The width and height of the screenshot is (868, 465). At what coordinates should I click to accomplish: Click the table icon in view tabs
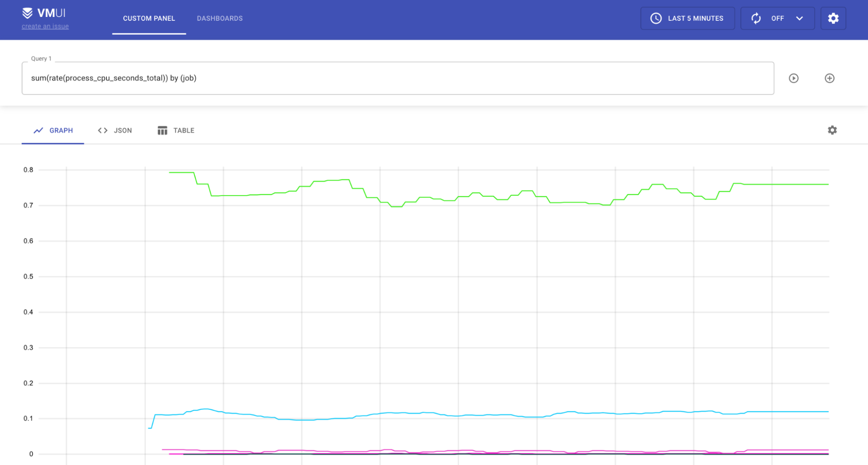click(162, 131)
